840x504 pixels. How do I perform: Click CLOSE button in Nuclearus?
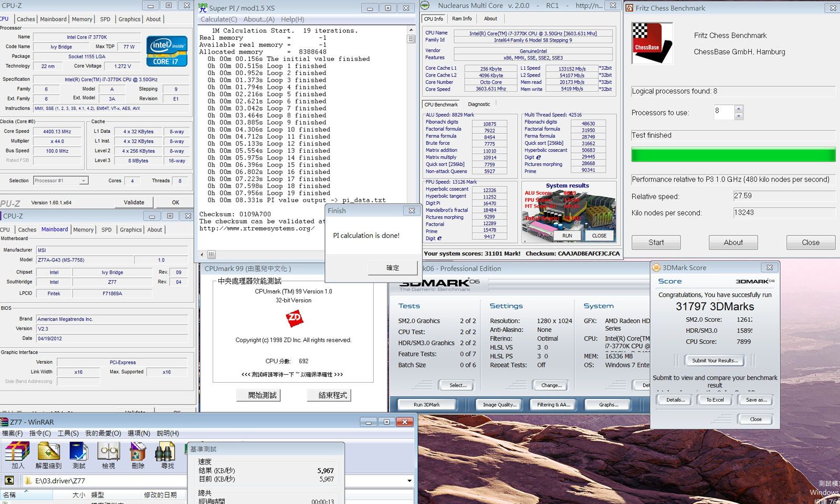[x=599, y=236]
